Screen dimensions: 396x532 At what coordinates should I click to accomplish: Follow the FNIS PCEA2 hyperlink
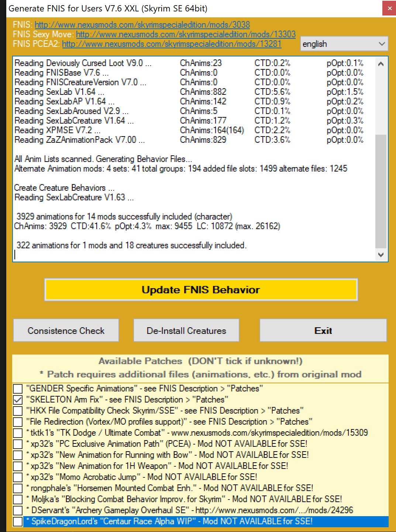pos(172,44)
